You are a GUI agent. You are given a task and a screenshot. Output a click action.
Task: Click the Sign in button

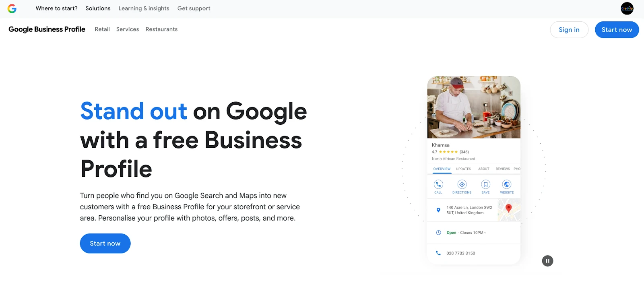click(x=569, y=30)
